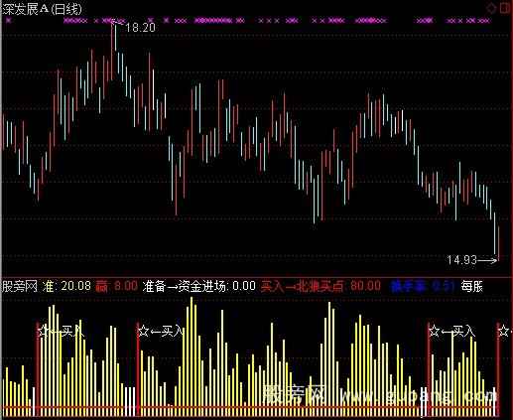Select the 18.20 high price label
This screenshot has width=513, height=420.
click(140, 28)
